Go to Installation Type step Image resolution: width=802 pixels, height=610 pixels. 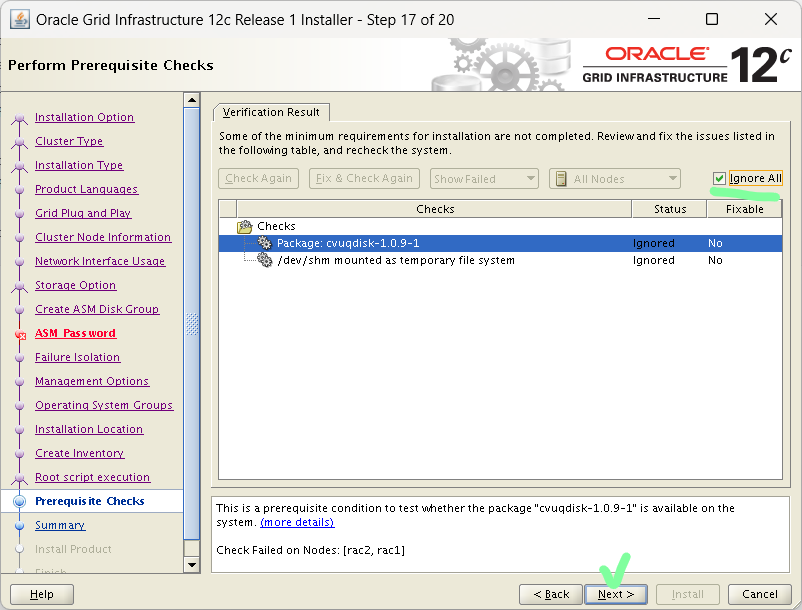click(79, 165)
